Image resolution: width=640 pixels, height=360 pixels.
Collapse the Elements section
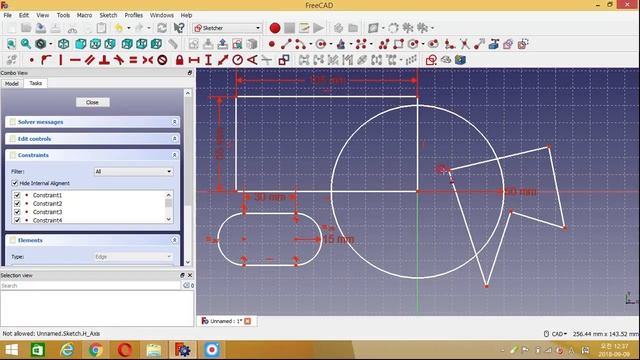tap(174, 240)
